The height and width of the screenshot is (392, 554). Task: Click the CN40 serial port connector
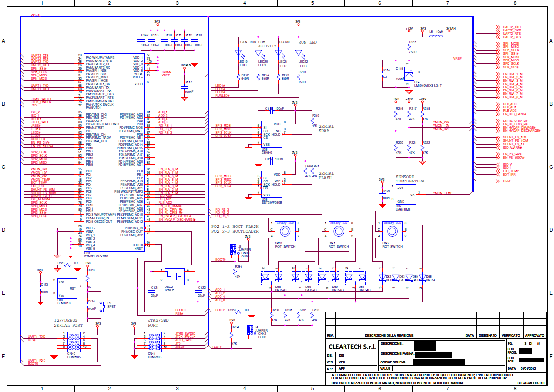point(74,340)
